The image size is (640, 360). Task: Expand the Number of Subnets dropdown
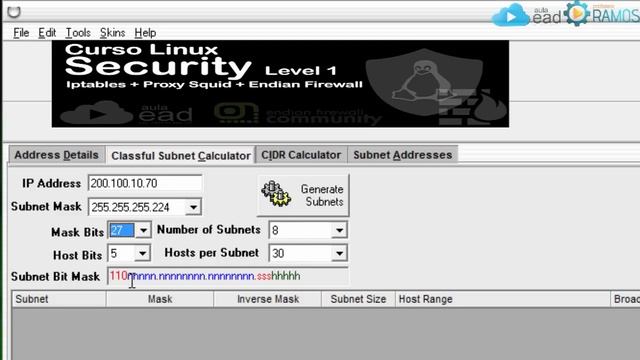(339, 231)
